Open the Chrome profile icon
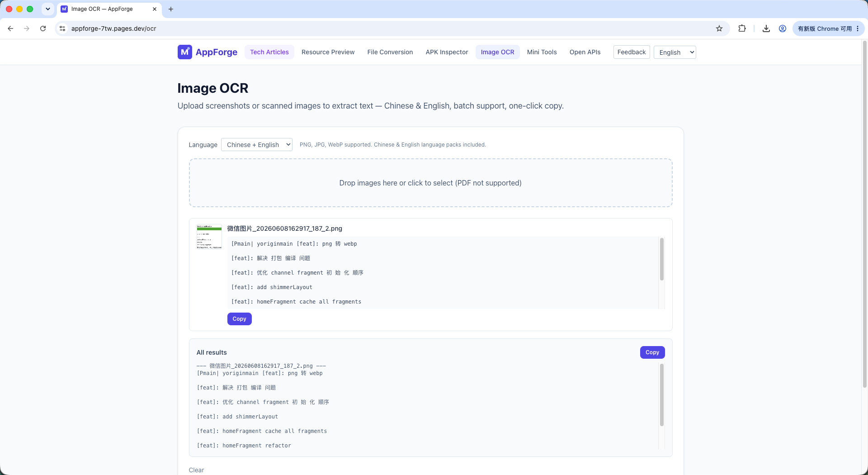The height and width of the screenshot is (475, 868). tap(783, 28)
